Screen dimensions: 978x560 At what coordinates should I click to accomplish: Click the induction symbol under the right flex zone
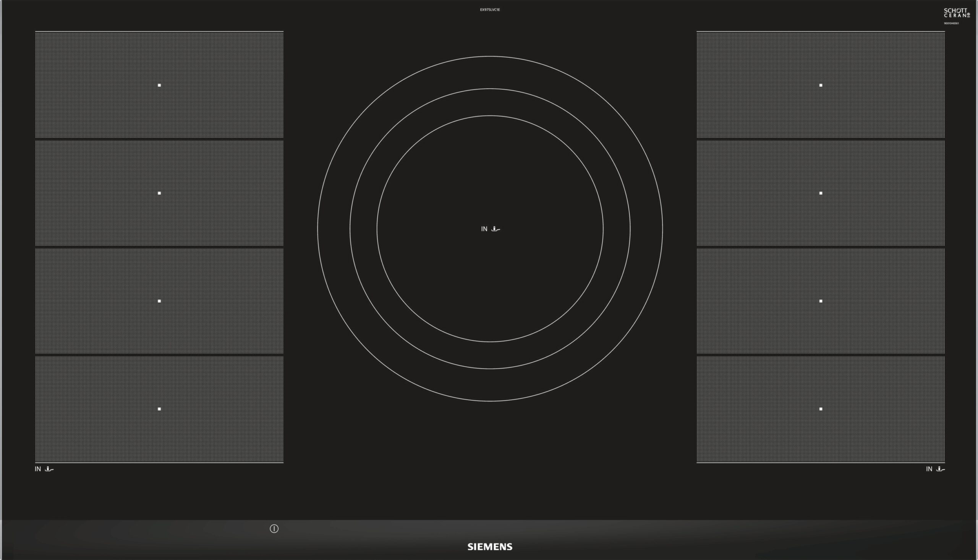tap(935, 469)
